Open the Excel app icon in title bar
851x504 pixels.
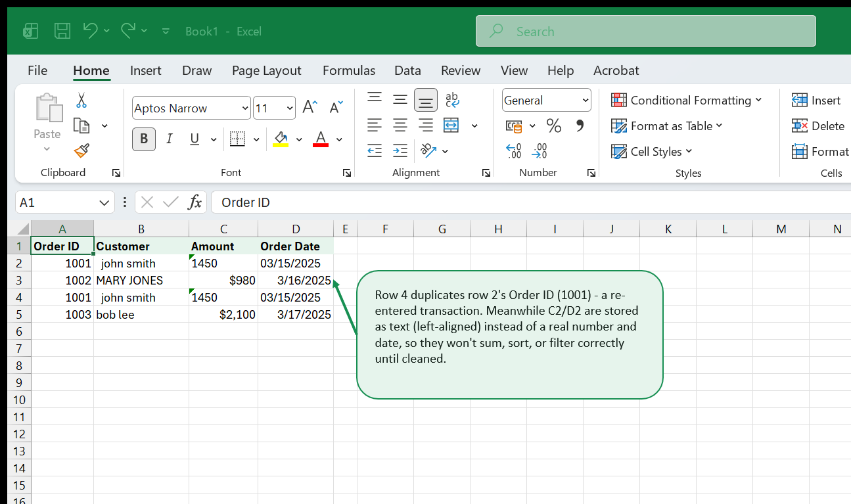[x=30, y=31]
